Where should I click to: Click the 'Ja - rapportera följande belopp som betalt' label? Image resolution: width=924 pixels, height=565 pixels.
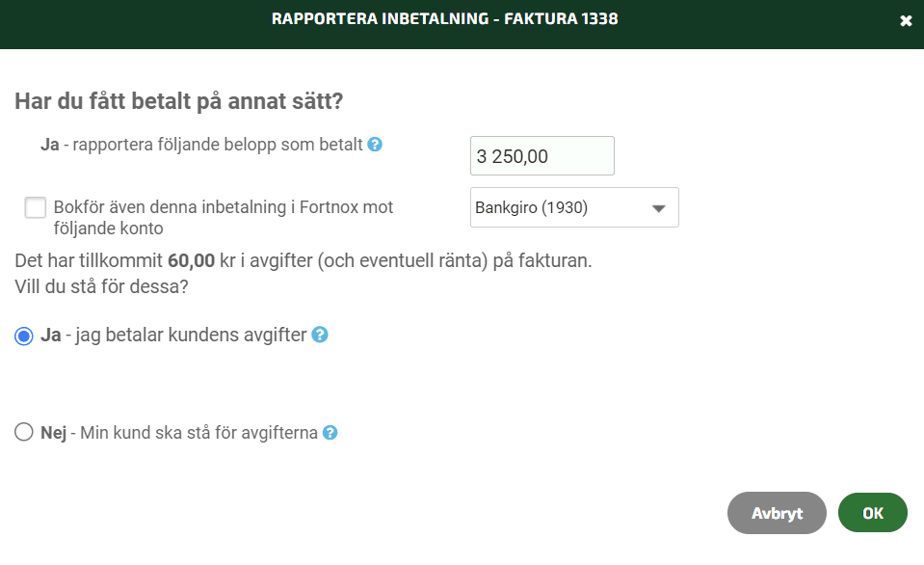pyautogui.click(x=201, y=145)
